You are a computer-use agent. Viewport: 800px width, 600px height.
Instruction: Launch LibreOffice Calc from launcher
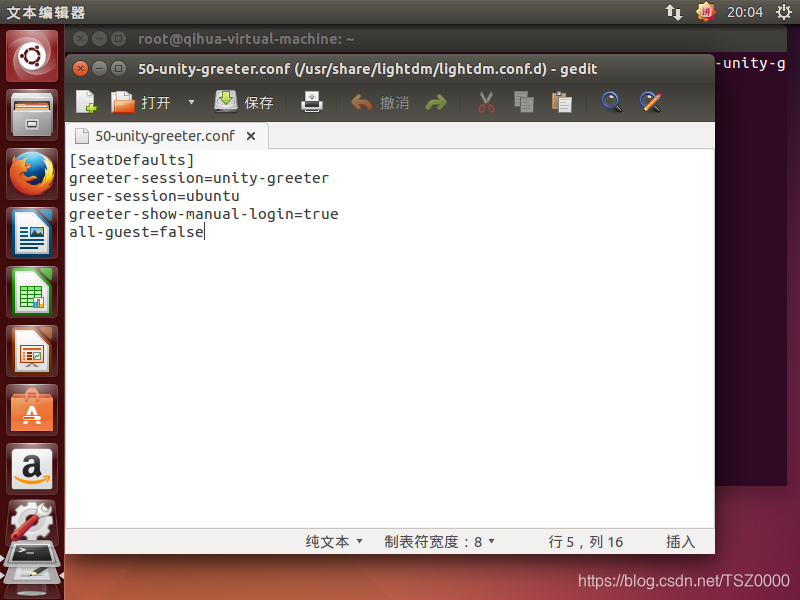point(32,292)
